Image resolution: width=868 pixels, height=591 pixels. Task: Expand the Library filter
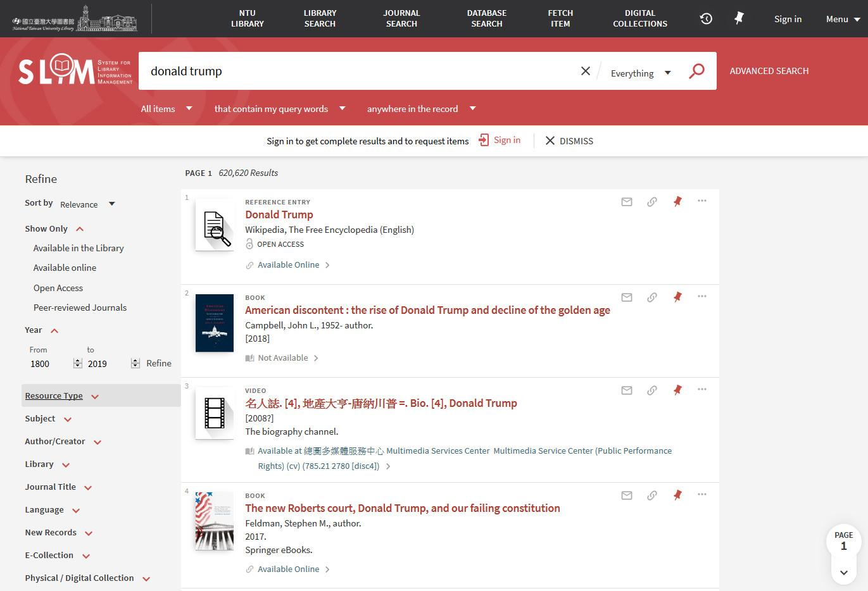pos(47,464)
